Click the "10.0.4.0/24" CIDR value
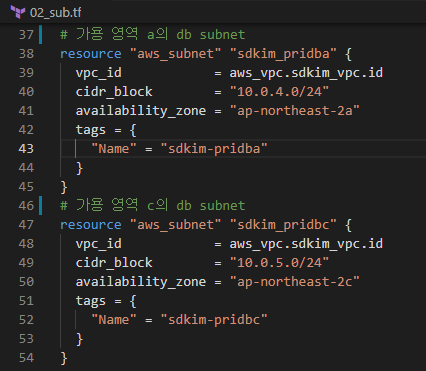This screenshot has height=371, width=426. point(279,92)
